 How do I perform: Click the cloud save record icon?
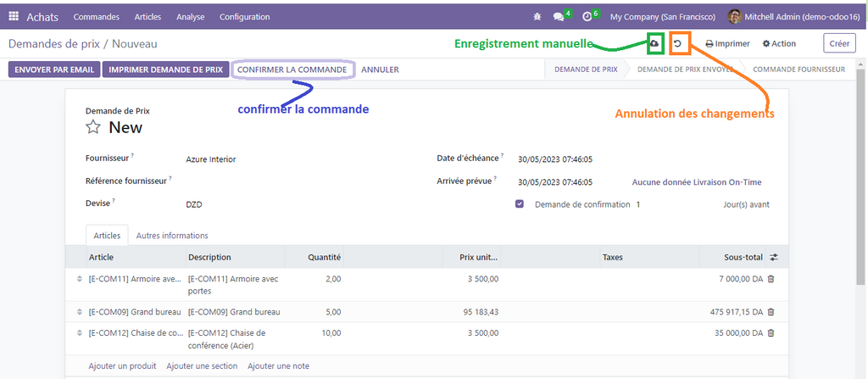655,44
